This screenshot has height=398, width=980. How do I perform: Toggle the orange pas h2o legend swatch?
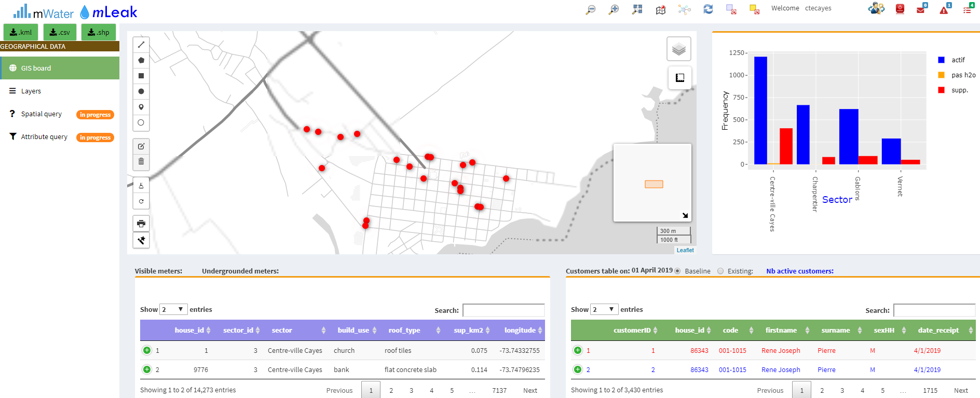coord(941,75)
